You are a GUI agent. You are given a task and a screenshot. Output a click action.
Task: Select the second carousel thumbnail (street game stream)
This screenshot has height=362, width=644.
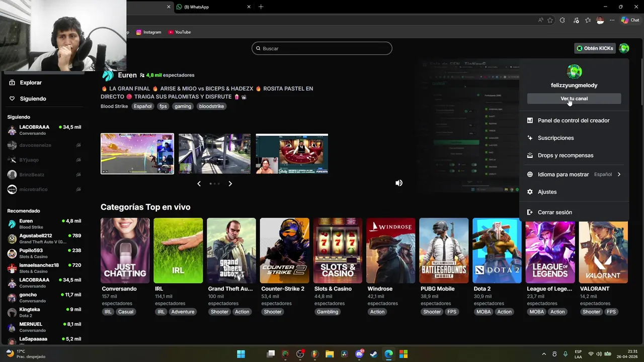click(214, 154)
